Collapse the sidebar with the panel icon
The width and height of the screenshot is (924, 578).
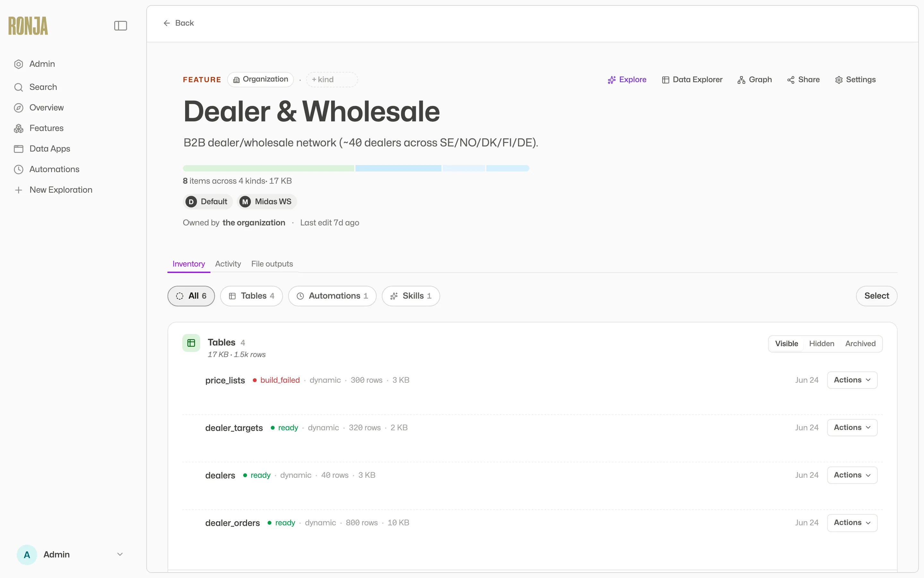coord(121,26)
